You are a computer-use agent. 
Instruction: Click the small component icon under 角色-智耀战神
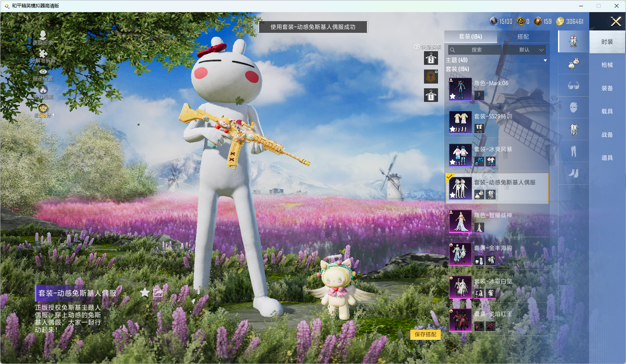[x=479, y=228]
